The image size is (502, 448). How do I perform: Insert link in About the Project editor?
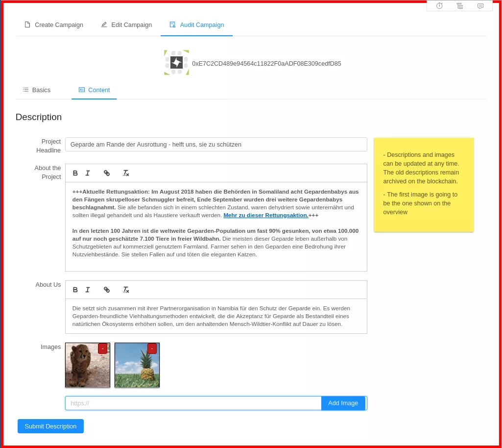coord(107,173)
